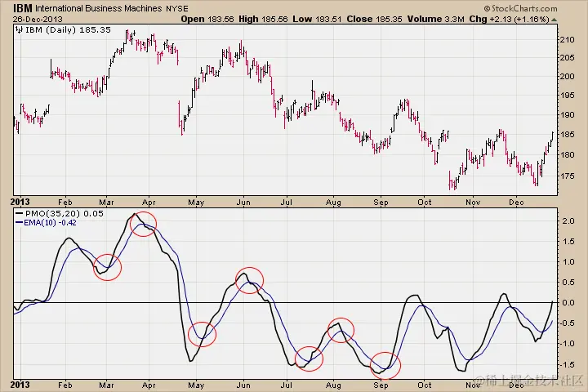The height and width of the screenshot is (392, 588).
Task: Click the -1.0 PMO axis label
Action: click(567, 344)
